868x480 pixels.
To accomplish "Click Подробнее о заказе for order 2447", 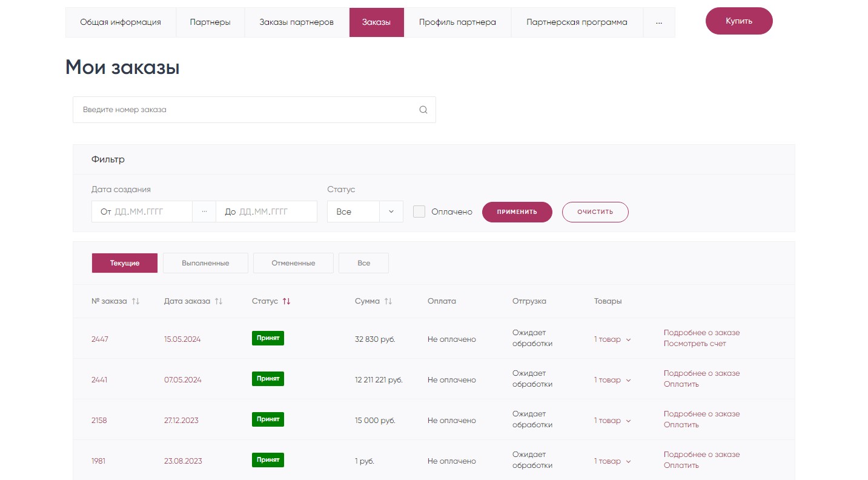I will point(701,333).
